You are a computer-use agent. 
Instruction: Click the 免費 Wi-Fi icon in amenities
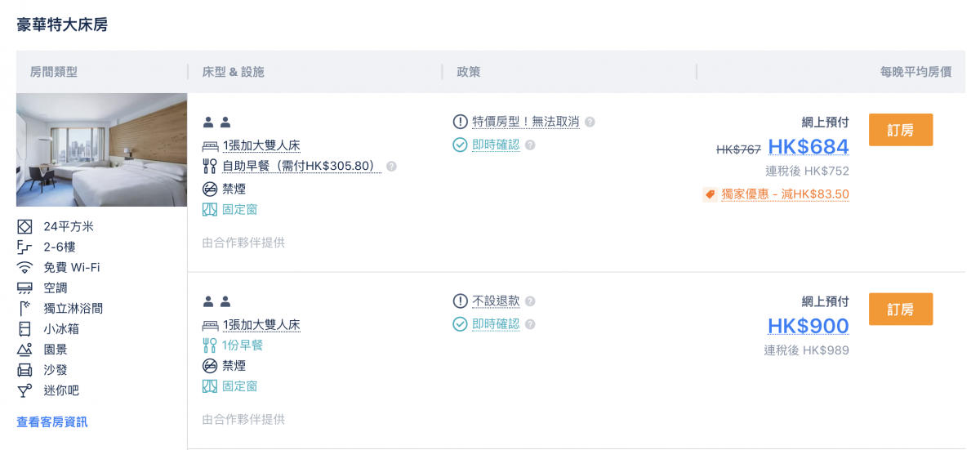coord(24,268)
